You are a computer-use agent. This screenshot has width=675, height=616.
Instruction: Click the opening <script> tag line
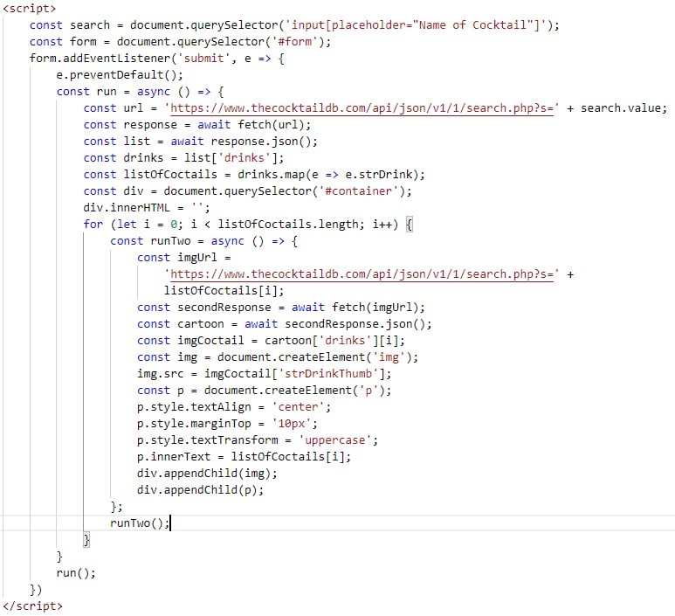[x=30, y=8]
